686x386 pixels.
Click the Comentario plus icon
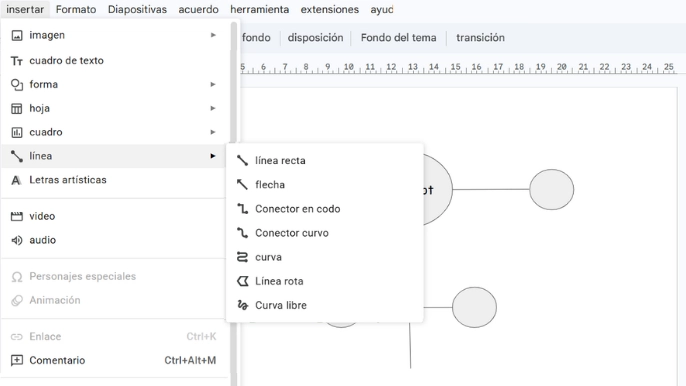[17, 360]
